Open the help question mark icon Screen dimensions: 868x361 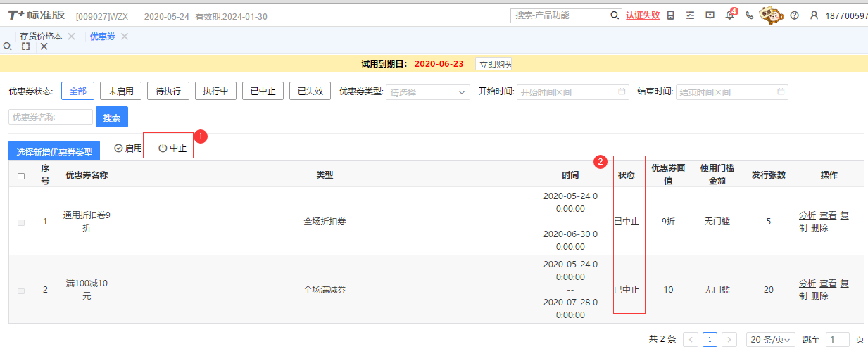tap(794, 15)
